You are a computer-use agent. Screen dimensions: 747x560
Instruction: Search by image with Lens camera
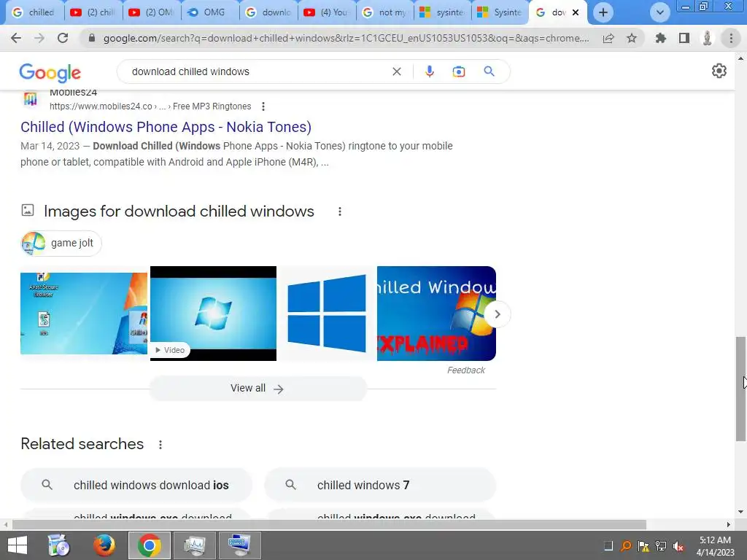coord(459,71)
